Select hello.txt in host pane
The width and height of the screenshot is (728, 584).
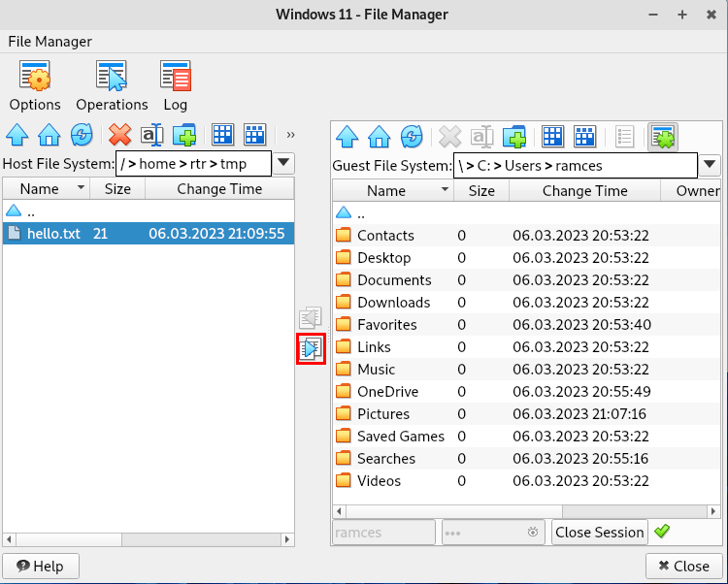click(x=149, y=233)
